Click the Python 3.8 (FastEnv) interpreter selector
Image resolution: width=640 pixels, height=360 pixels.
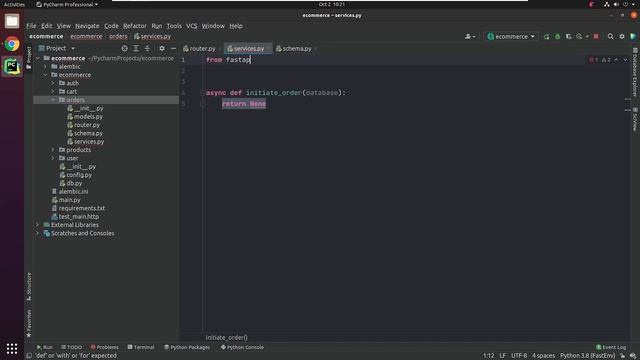click(x=587, y=356)
